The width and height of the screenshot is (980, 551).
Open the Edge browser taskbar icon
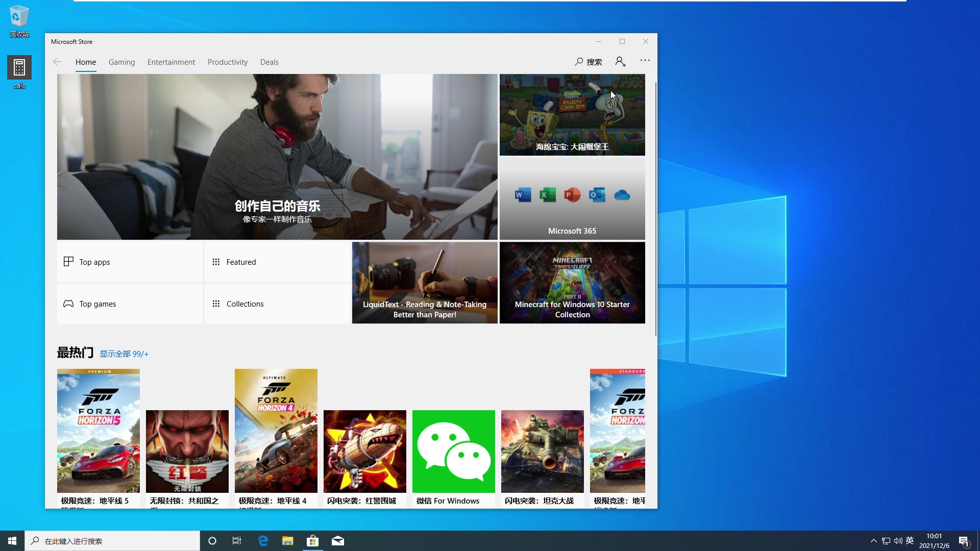click(x=263, y=541)
